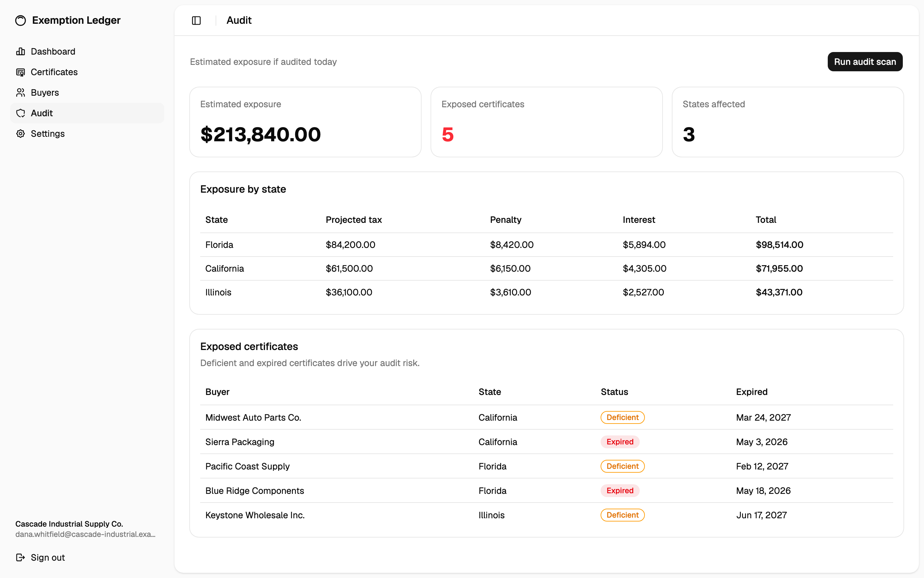Click the Exposed certificates section heading
Image resolution: width=924 pixels, height=578 pixels.
pos(249,346)
